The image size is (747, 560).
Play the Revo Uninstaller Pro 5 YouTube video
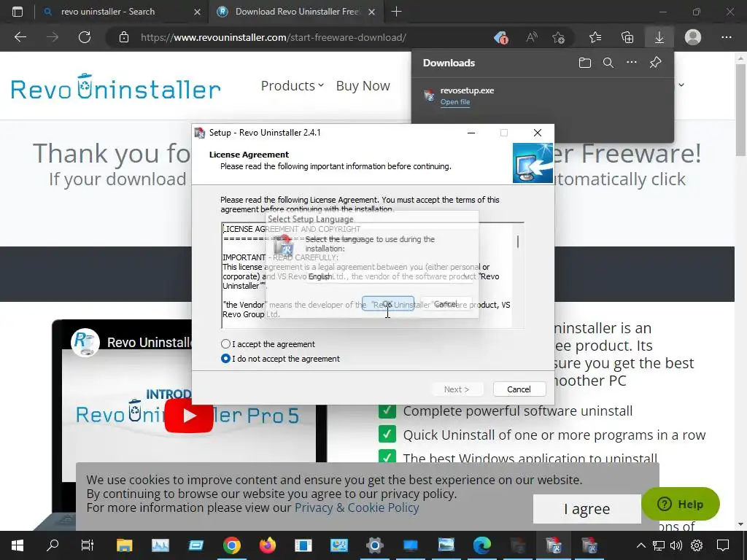point(189,416)
